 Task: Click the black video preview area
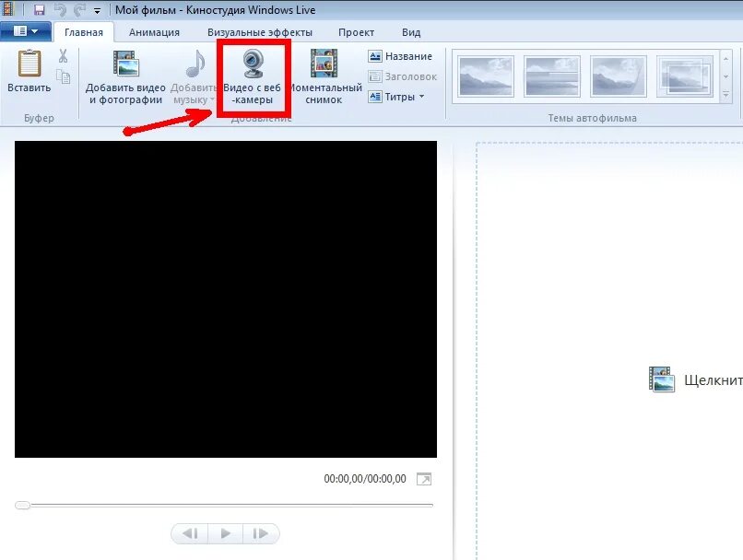click(x=226, y=299)
